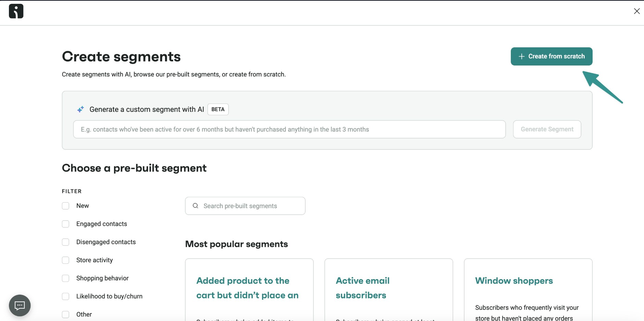Check the New filter checkbox
The width and height of the screenshot is (644, 321).
(x=65, y=206)
